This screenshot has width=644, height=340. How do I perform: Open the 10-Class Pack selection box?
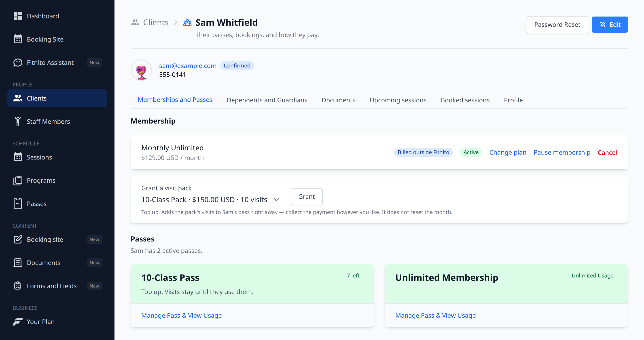click(x=210, y=200)
